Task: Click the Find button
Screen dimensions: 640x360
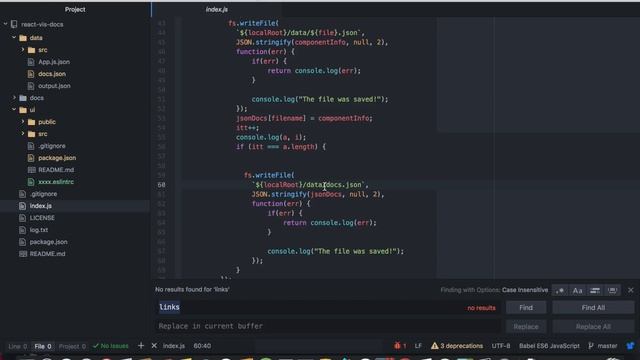Action: point(526,308)
